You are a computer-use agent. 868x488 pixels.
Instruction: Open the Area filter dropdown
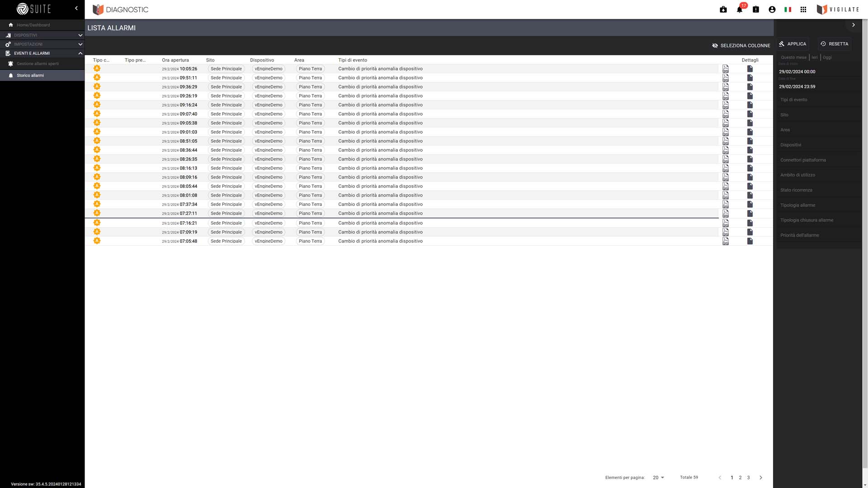[819, 130]
